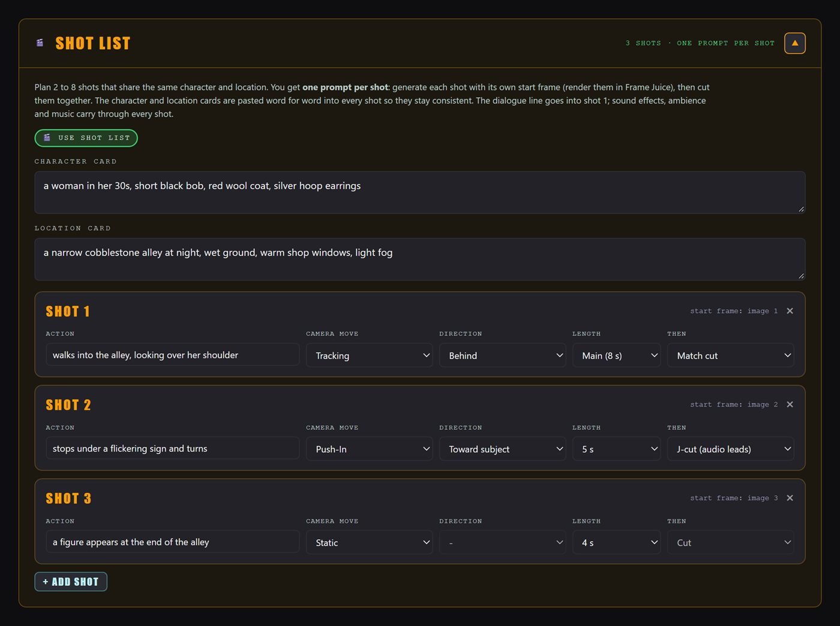Click the clapperboard icon beside Shot List title

click(40, 43)
